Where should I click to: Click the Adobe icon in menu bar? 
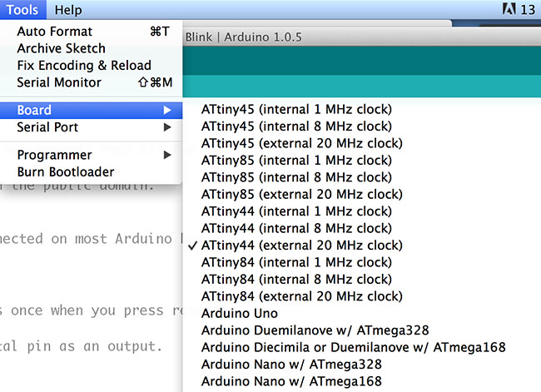click(x=509, y=9)
